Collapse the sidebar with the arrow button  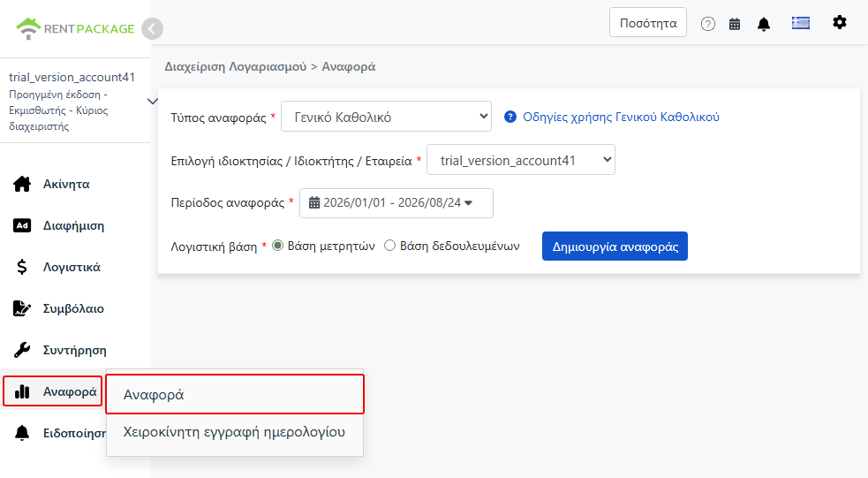click(152, 29)
